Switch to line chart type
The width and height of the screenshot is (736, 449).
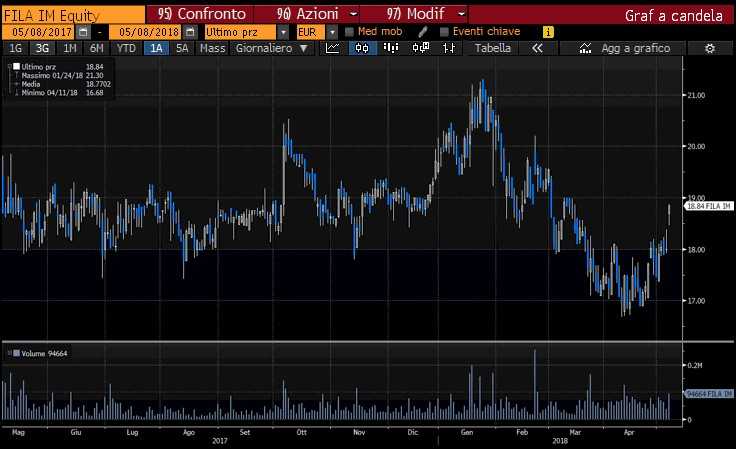333,48
